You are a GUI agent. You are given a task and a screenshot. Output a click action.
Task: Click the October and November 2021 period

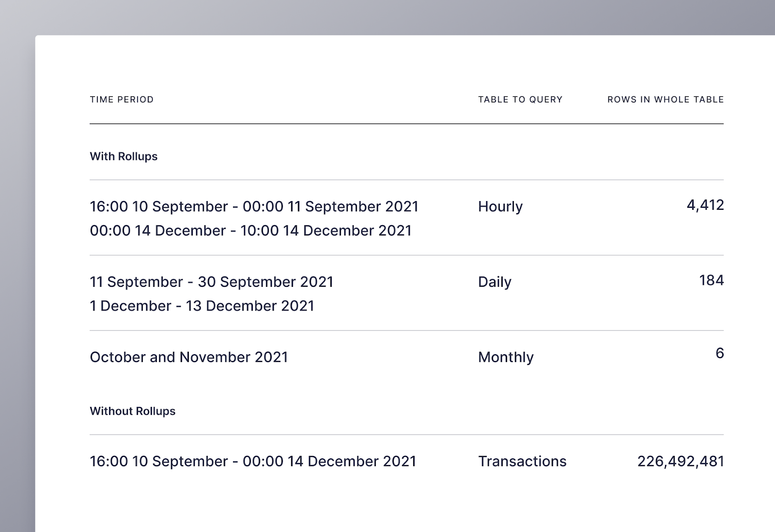pos(189,357)
